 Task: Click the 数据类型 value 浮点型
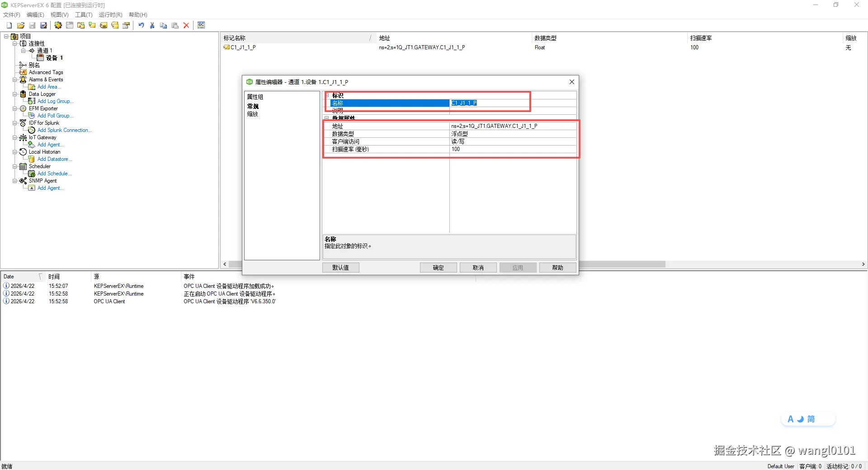513,134
